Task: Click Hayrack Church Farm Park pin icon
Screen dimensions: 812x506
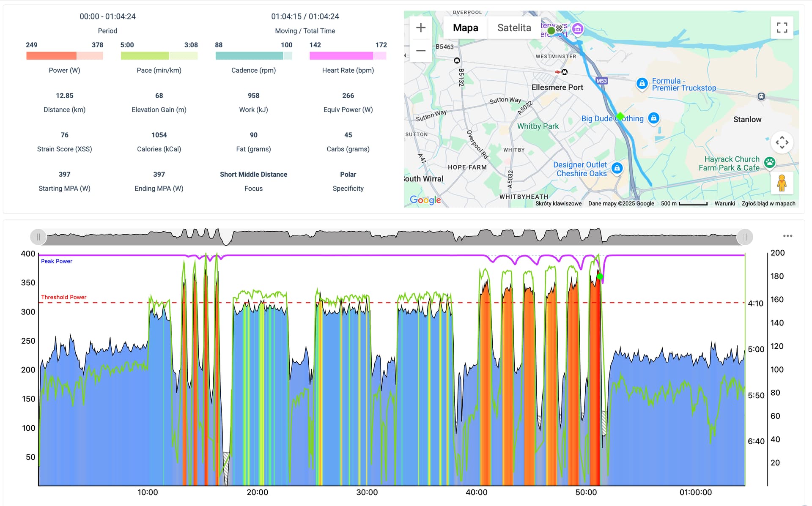Action: click(770, 162)
